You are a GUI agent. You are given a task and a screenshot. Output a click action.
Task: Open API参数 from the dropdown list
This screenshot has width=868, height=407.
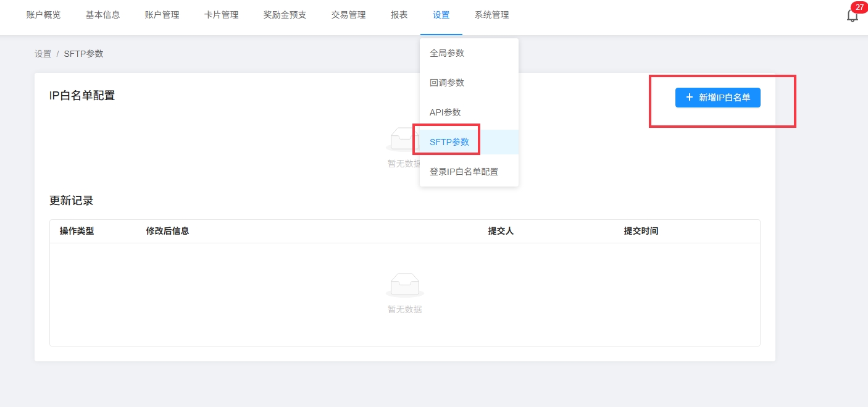pyautogui.click(x=445, y=112)
